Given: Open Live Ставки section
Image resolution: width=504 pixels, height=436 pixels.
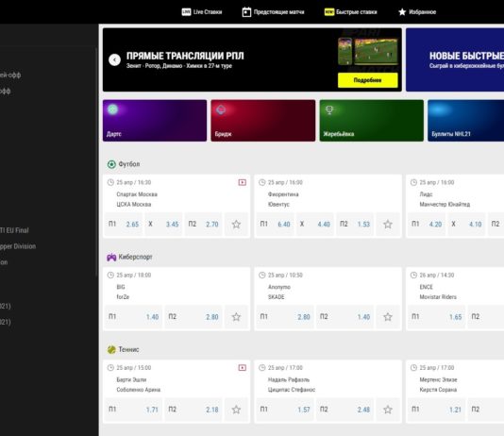Looking at the screenshot, I should [202, 12].
